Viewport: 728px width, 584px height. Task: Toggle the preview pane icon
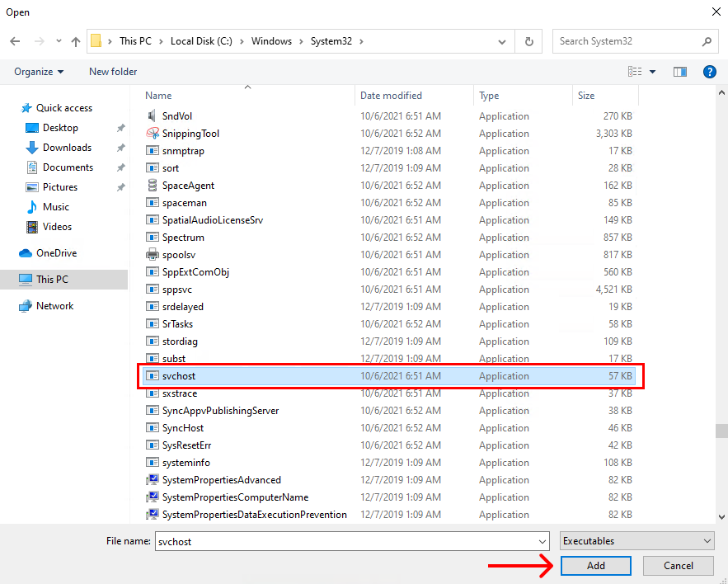tap(680, 72)
